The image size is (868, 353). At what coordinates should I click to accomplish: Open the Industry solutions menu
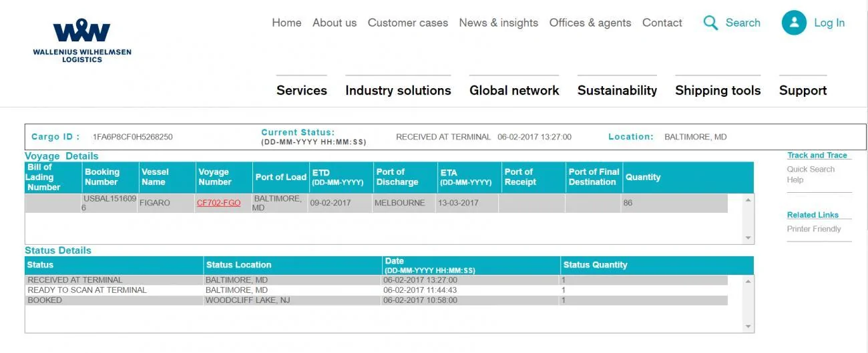(398, 90)
